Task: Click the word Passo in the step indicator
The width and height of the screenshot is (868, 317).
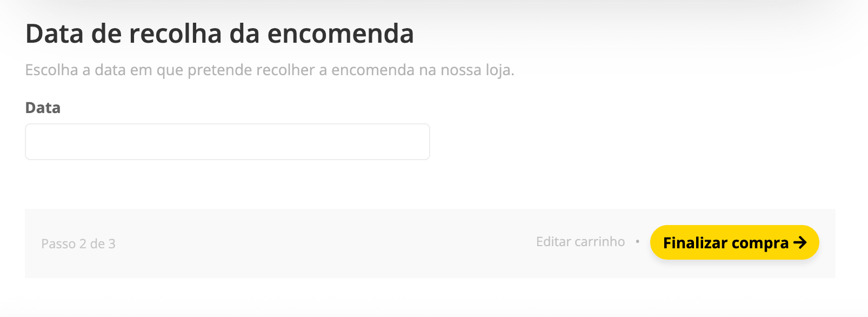Action: (x=58, y=244)
